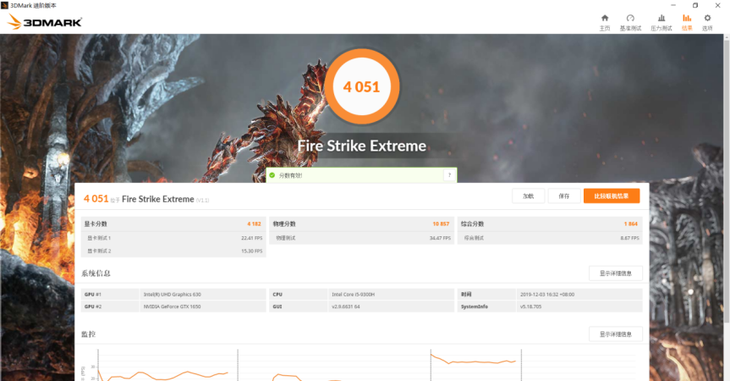Click the question mark help button
The width and height of the screenshot is (730, 381).
(449, 175)
